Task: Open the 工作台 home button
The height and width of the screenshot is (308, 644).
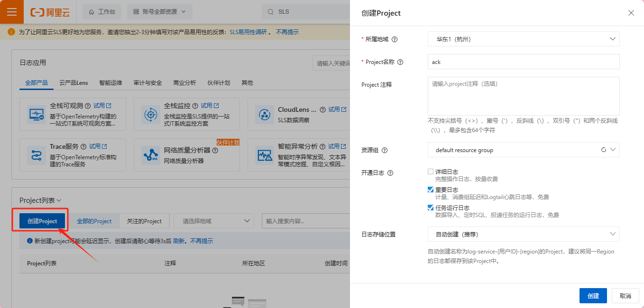Action: (102, 12)
